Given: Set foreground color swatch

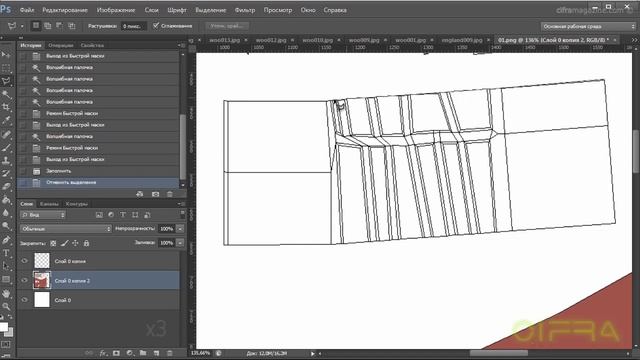Looking at the screenshot, I should click(4, 327).
